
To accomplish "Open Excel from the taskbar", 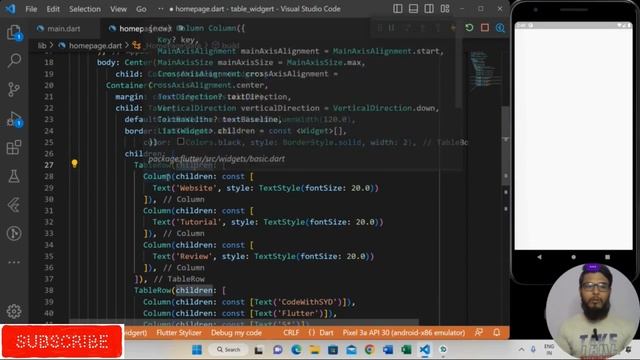I will coord(406,350).
